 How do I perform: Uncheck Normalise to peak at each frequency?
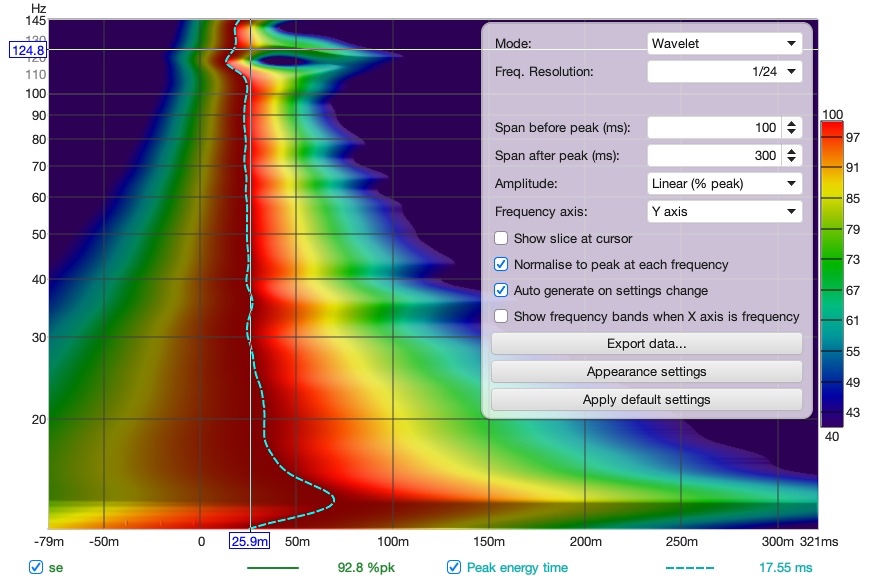tap(501, 264)
